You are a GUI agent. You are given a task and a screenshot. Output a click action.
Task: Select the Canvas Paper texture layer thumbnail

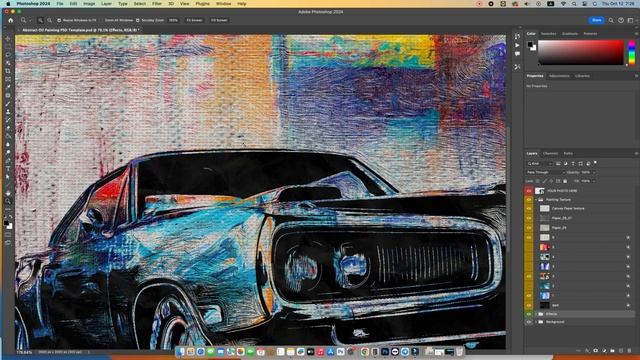tap(544, 209)
